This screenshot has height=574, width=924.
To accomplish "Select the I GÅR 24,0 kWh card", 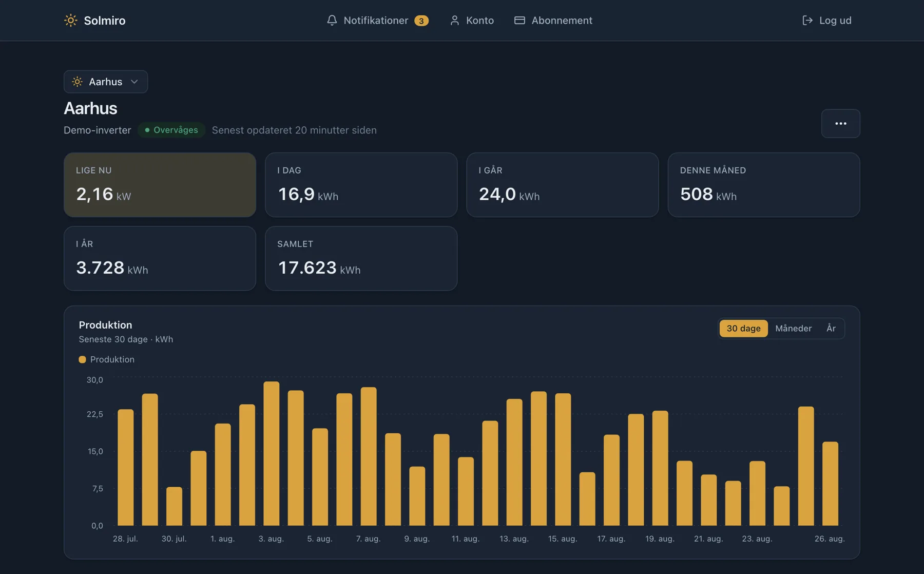I will pyautogui.click(x=562, y=185).
